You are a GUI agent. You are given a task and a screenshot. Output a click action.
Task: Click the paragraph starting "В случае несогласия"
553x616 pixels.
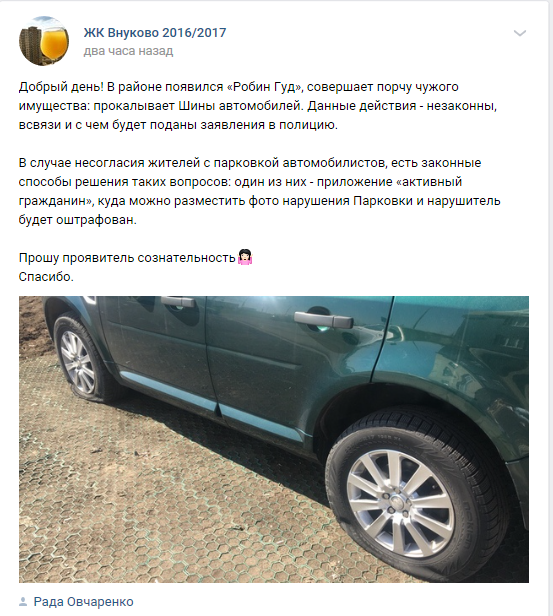pos(260,191)
